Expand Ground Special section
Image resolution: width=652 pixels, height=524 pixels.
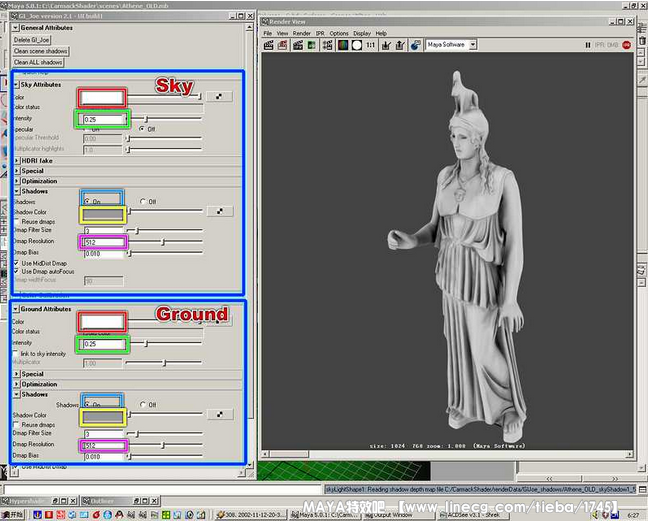pos(17,374)
